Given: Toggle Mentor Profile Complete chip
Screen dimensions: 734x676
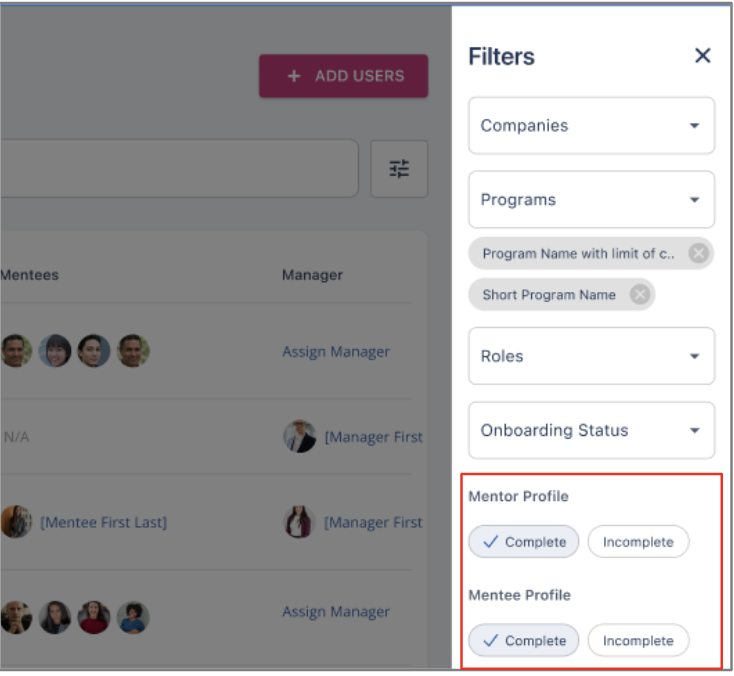Looking at the screenshot, I should [x=524, y=542].
